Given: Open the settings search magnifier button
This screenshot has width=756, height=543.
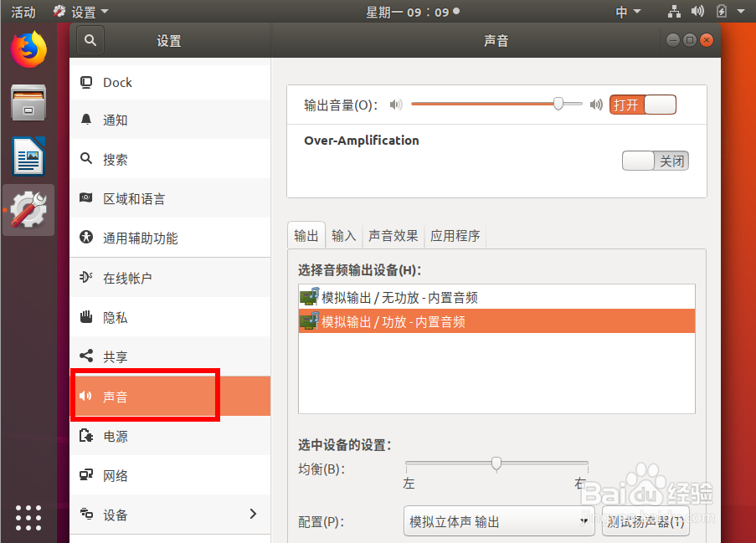Looking at the screenshot, I should coord(90,40).
